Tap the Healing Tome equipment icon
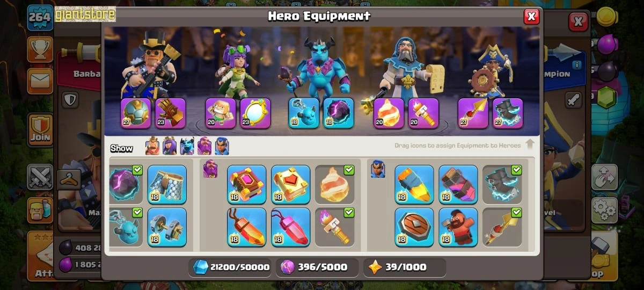The width and height of the screenshot is (644, 290). (x=291, y=184)
